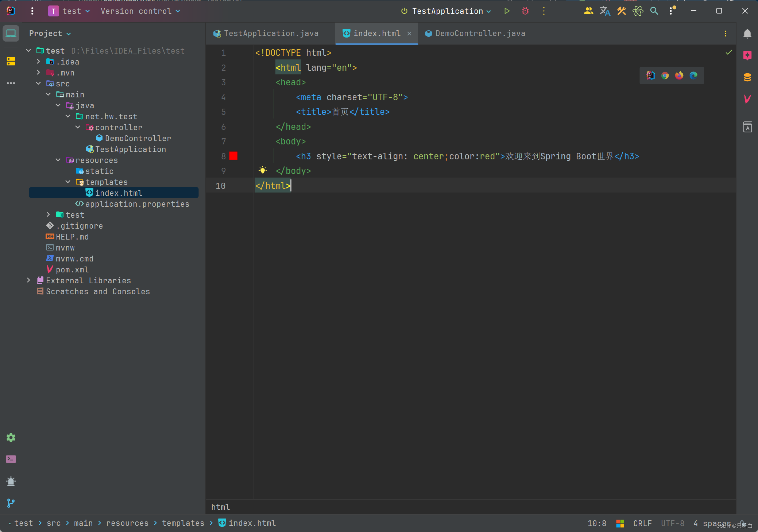Image resolution: width=758 pixels, height=532 pixels.
Task: Select DemoController in project tree
Action: pos(134,138)
